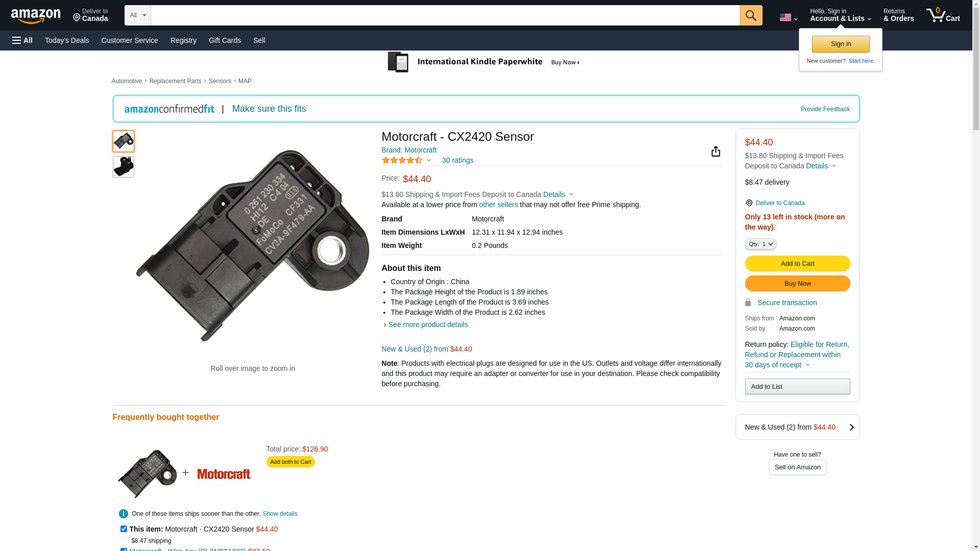Click the search magnifier button
Screen dimensions: 980x551
tap(750, 15)
